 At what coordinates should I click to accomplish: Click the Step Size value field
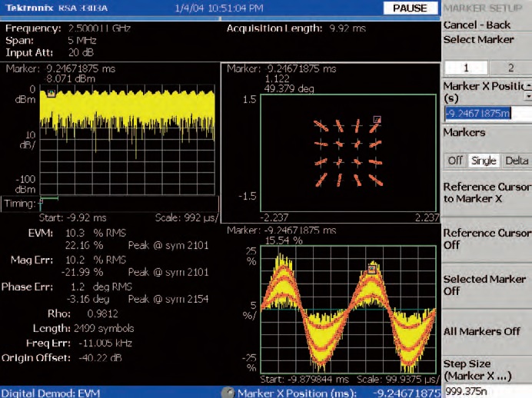pos(486,391)
